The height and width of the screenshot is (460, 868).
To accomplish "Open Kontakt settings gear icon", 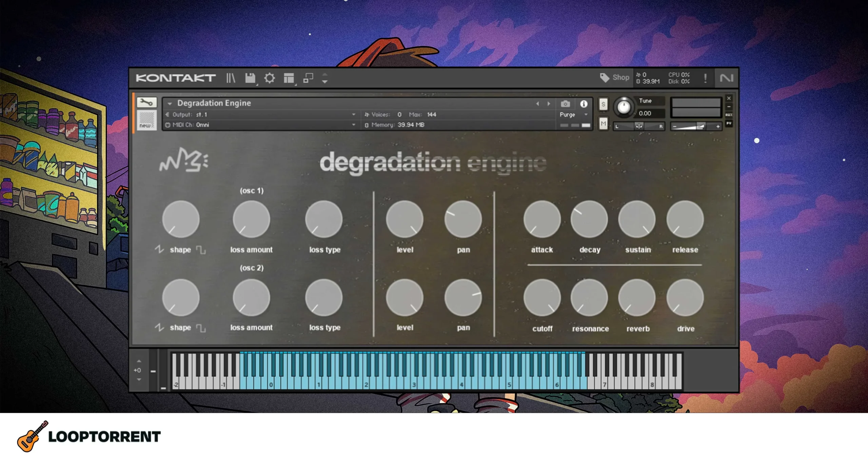I will point(270,78).
